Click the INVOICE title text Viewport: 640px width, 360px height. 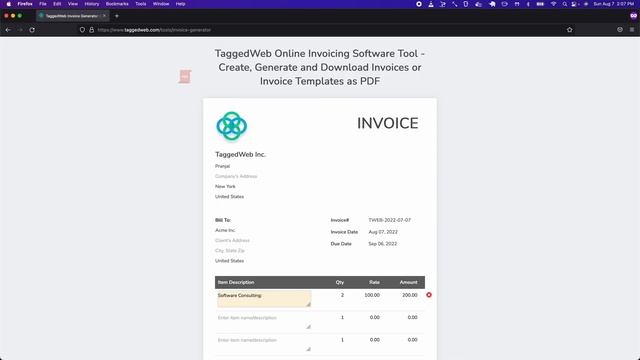pos(388,123)
